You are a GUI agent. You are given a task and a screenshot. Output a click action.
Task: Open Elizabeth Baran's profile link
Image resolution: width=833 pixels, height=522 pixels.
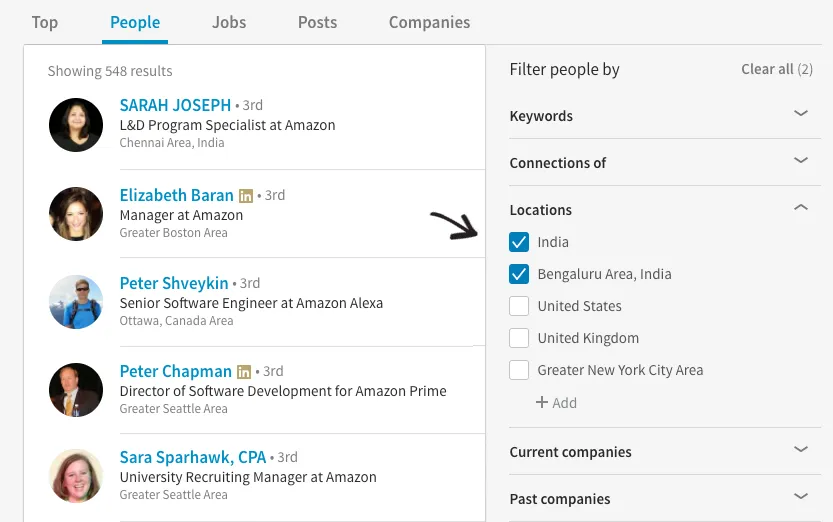[176, 195]
